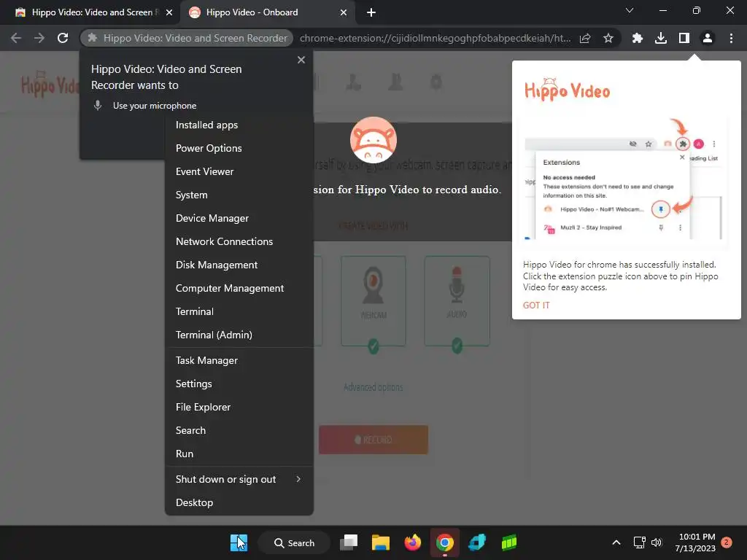Open Task Manager menu entry
This screenshot has height=560, width=747.
(x=239, y=360)
